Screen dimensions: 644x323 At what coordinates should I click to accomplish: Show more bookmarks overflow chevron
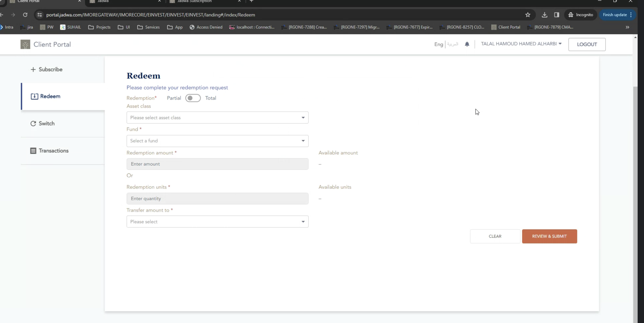pyautogui.click(x=627, y=27)
